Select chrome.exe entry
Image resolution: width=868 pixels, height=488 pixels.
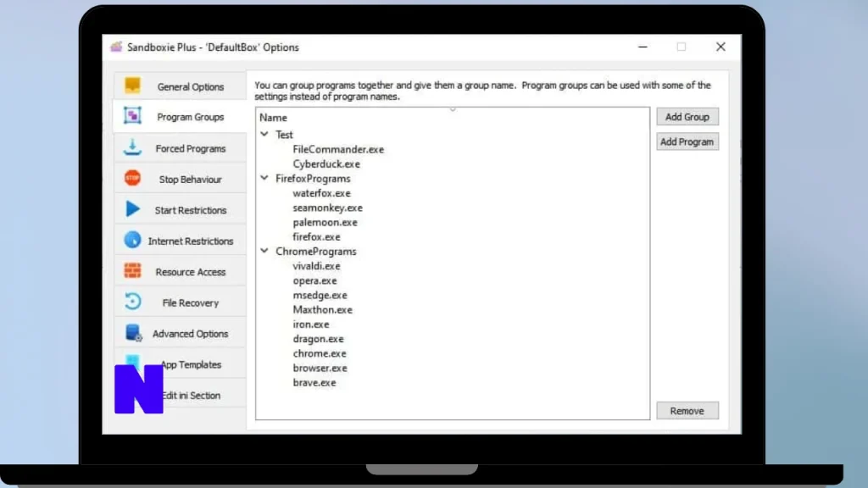click(x=320, y=353)
